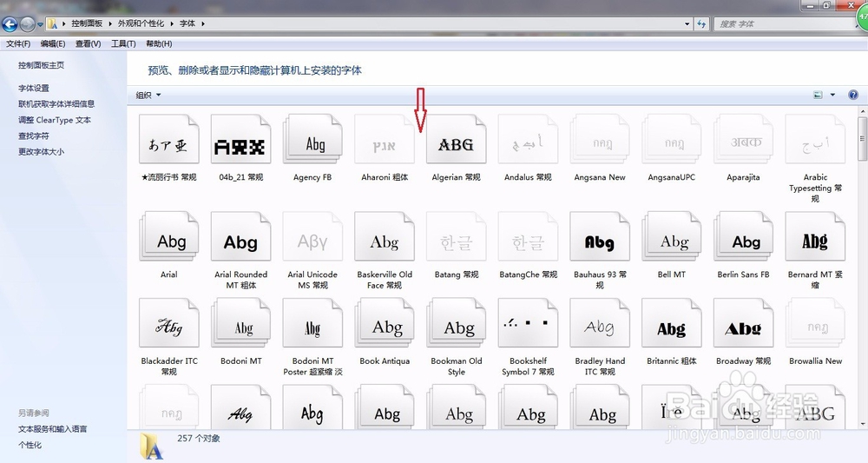Select the BatangChe 常规 font icon
The image size is (868, 463).
click(528, 236)
